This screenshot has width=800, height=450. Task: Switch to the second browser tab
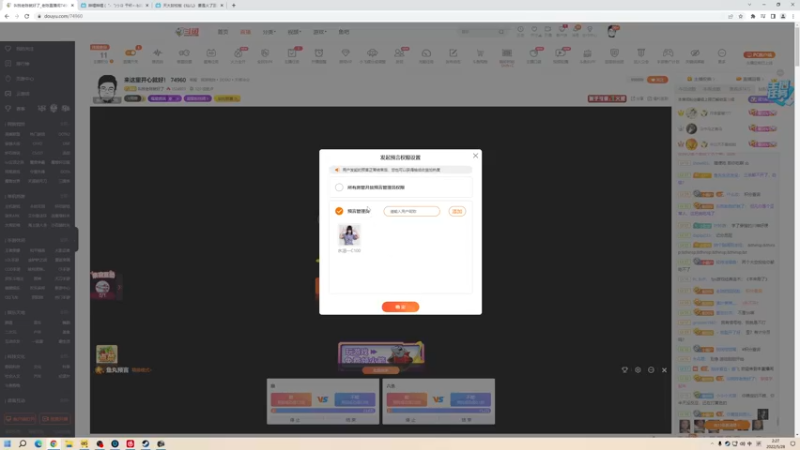[113, 5]
